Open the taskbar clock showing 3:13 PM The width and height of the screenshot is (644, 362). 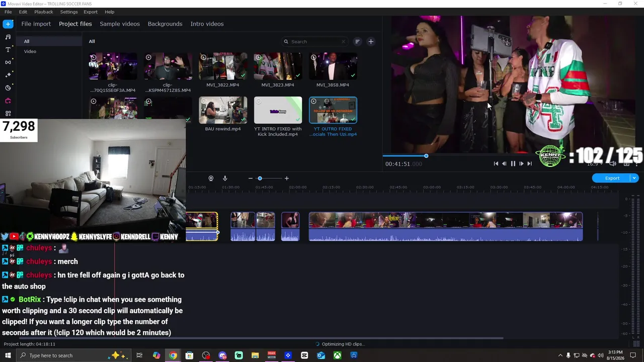(x=615, y=355)
